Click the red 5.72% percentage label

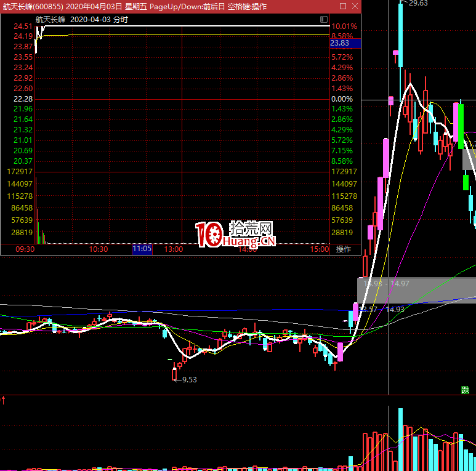[342, 57]
